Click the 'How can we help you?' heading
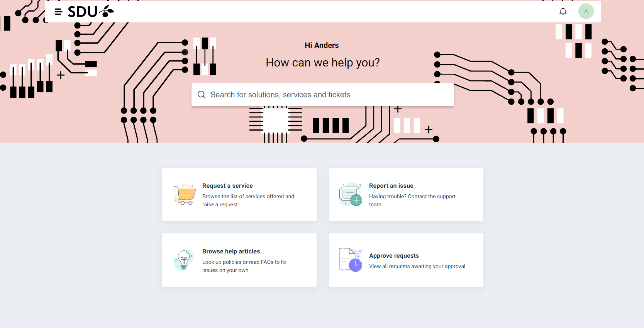Screen dimensions: 644x328 coord(323,63)
